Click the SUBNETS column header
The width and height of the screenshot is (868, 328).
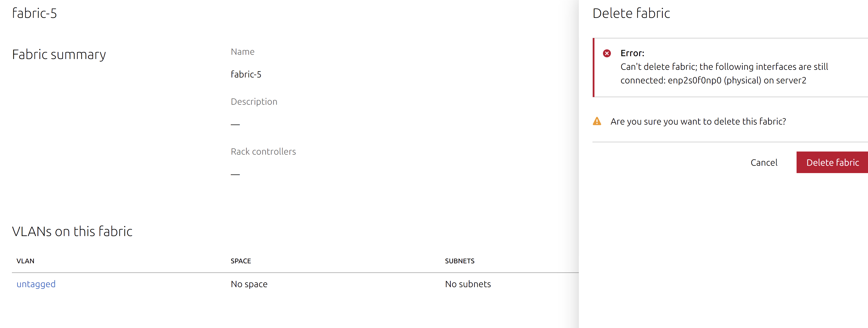459,261
